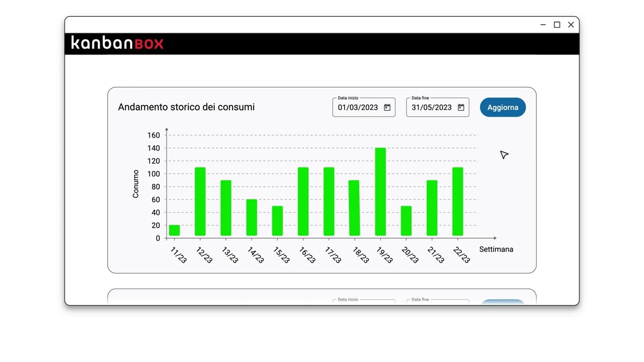Select the green bar for week 20/23

point(406,221)
